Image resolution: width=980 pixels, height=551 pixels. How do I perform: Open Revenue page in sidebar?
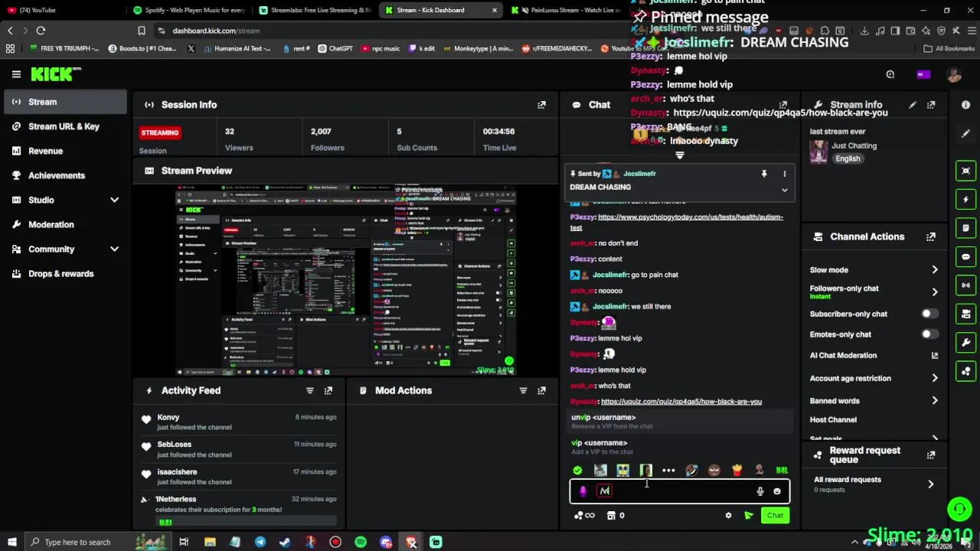tap(65, 151)
